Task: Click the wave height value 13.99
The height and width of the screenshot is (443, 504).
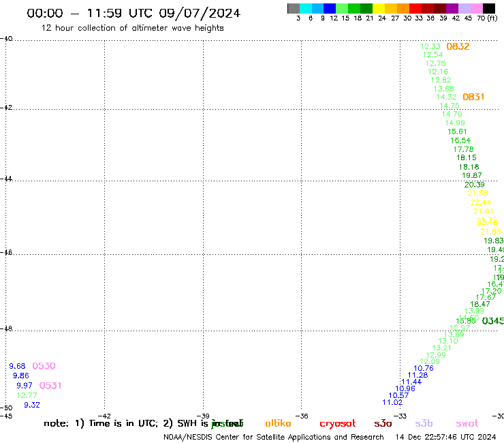Action: coord(474,311)
